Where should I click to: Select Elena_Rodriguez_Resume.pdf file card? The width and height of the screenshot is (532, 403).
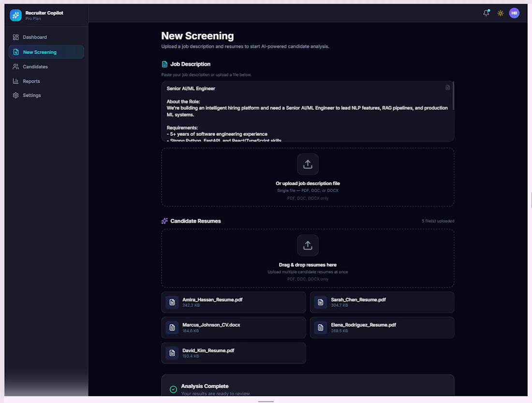coord(382,328)
